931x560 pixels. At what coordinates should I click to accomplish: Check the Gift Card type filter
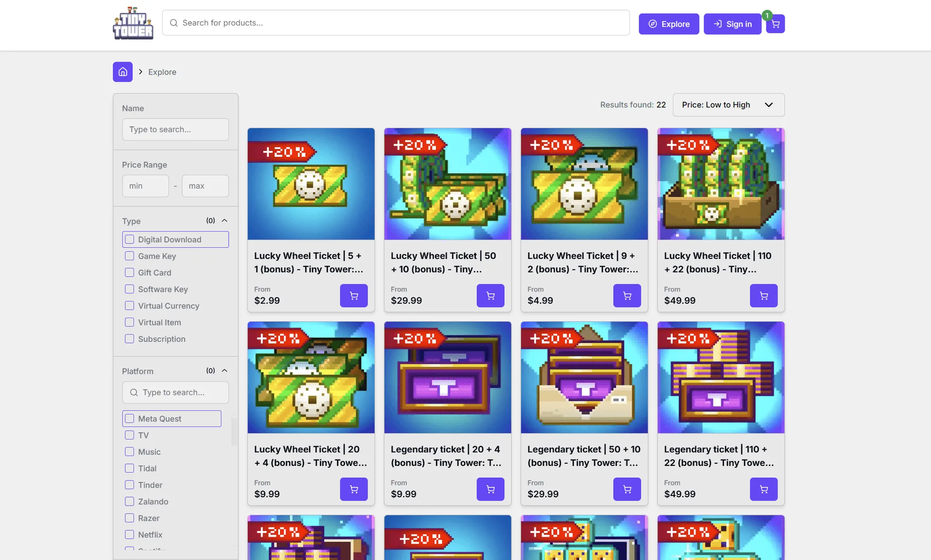point(130,273)
